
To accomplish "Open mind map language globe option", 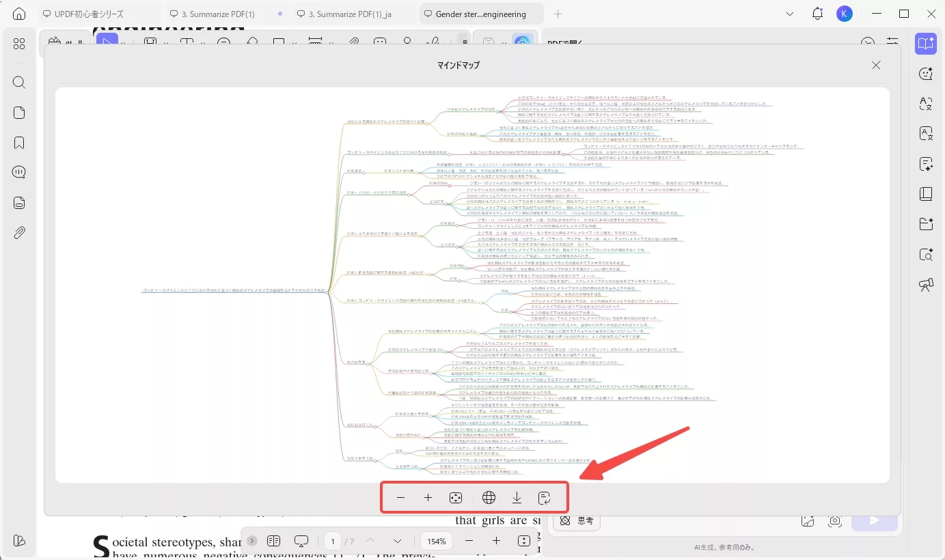I will coord(489,498).
